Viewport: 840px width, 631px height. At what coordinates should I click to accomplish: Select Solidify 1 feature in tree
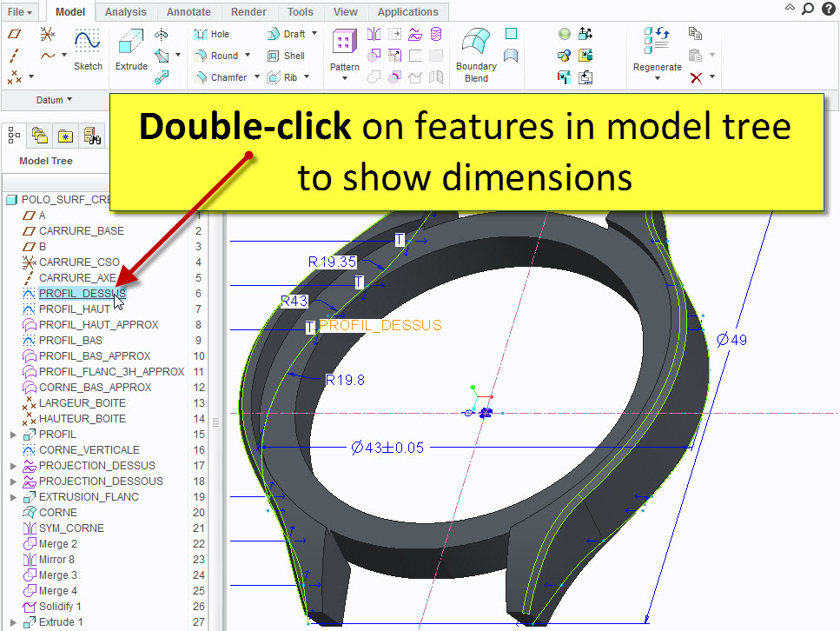(x=60, y=607)
